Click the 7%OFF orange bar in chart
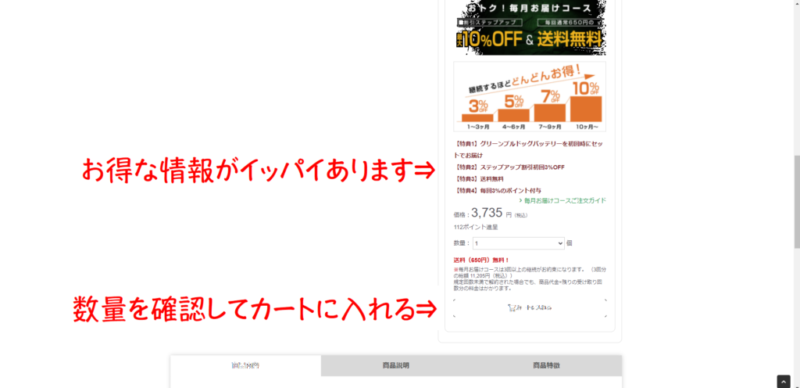Viewport: 800px width, 388px height. pyautogui.click(x=550, y=112)
